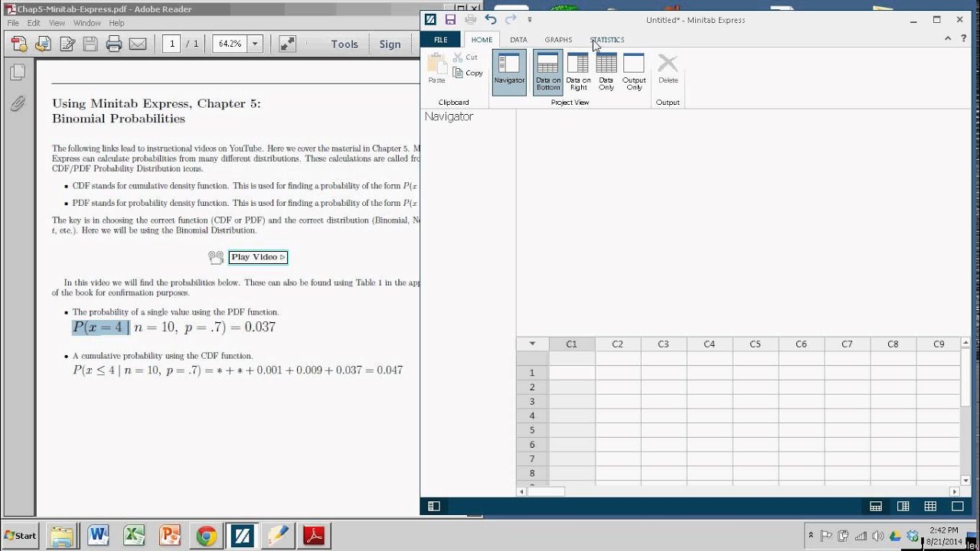Select Data on Bottom project view
This screenshot has height=551, width=980.
pos(548,72)
